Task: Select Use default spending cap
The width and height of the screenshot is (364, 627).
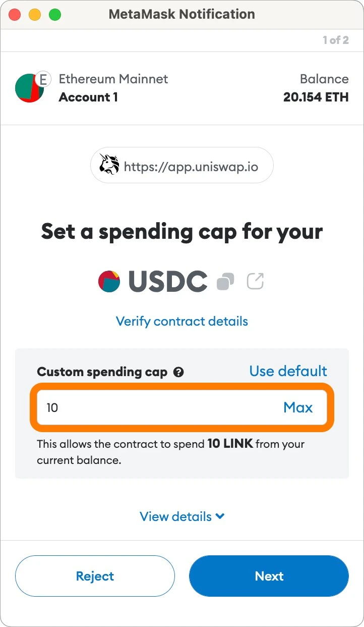Action: pyautogui.click(x=288, y=371)
